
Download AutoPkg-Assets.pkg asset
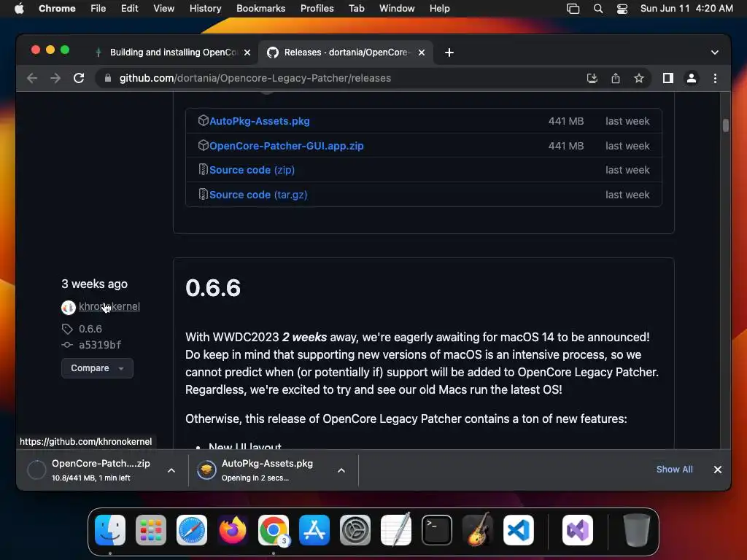[260, 121]
